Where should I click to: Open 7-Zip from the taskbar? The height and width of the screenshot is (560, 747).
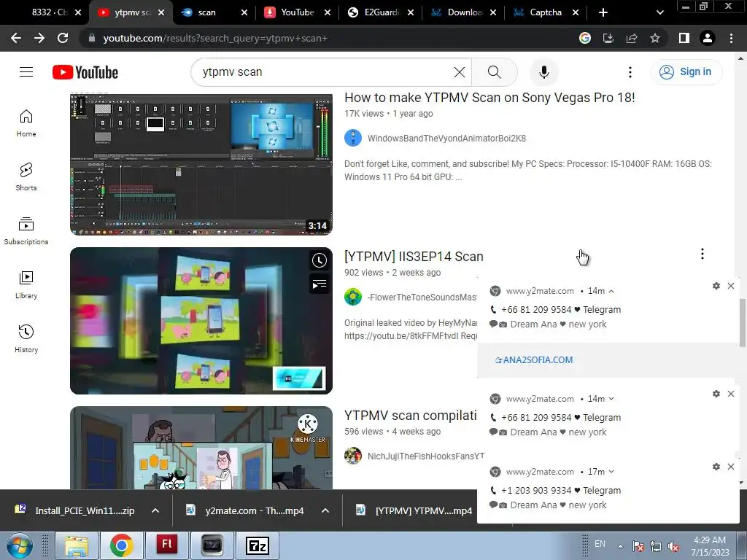click(258, 545)
